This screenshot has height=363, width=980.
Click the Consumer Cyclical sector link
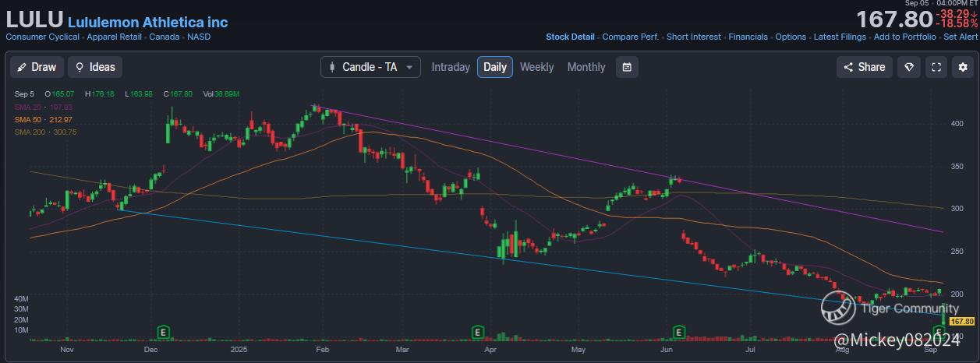tap(42, 37)
